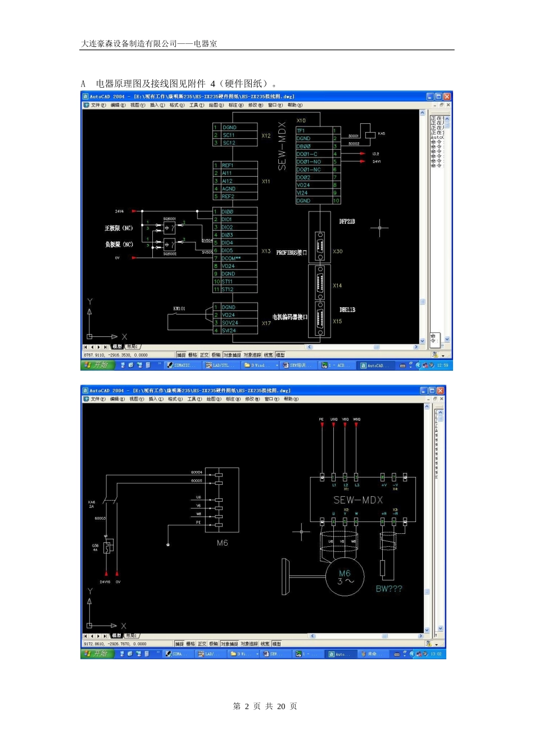Click the M6 3~ motor symbol in lower drawing
Screen dimensions: 534x756
(x=345, y=577)
